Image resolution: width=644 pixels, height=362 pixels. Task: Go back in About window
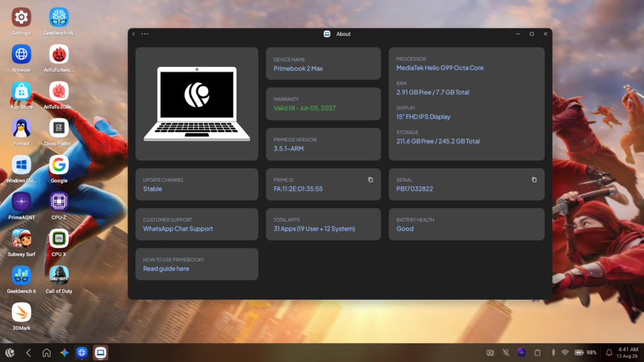(133, 34)
